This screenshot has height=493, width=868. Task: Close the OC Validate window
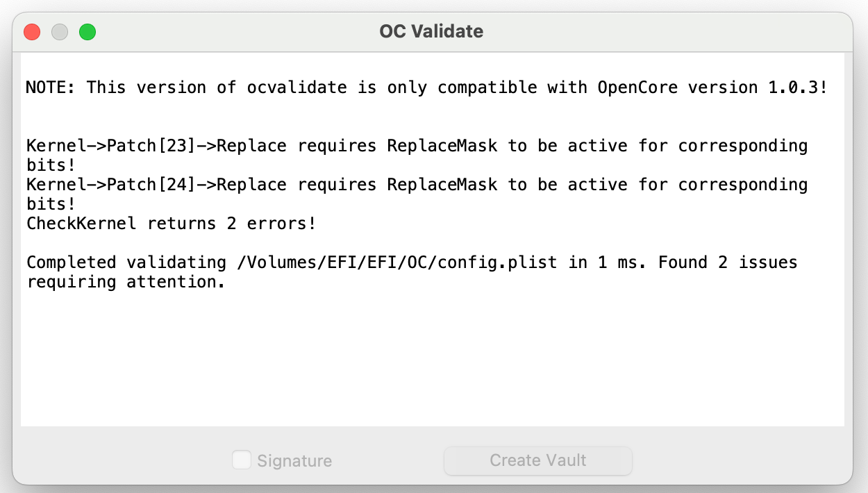[x=32, y=32]
